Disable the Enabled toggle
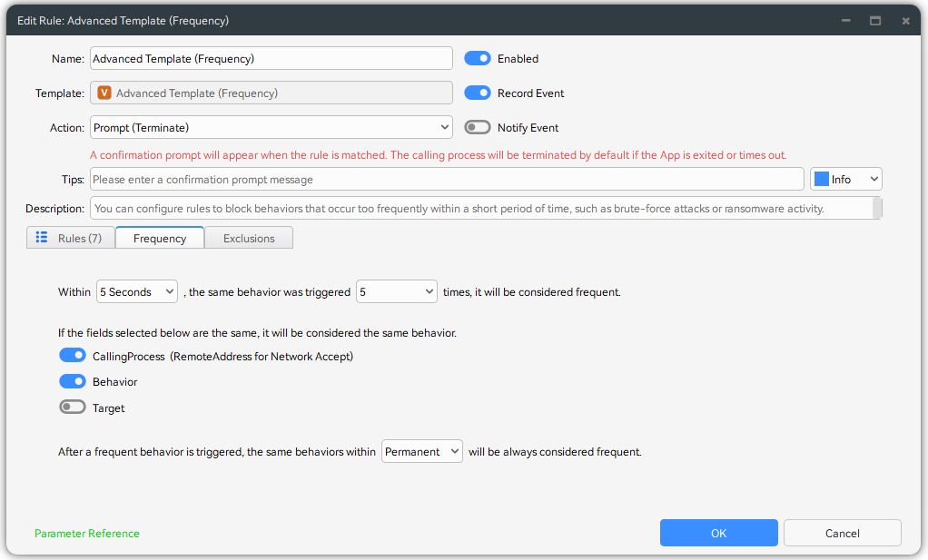 click(478, 58)
